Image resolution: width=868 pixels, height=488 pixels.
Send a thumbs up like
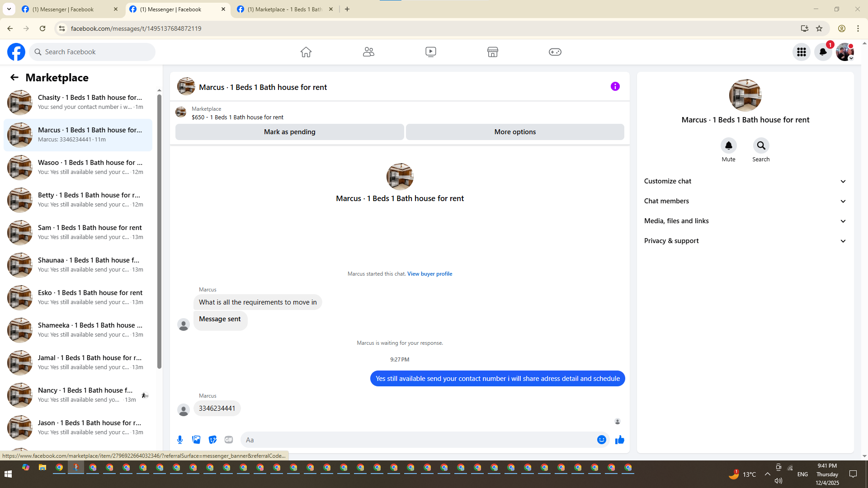619,440
